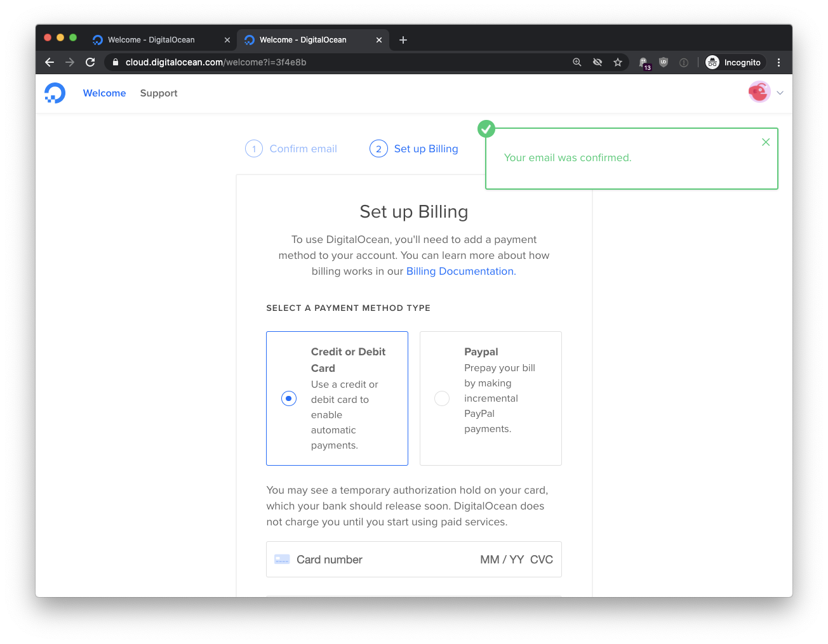
Task: Open the Support navigation item
Action: tap(159, 93)
